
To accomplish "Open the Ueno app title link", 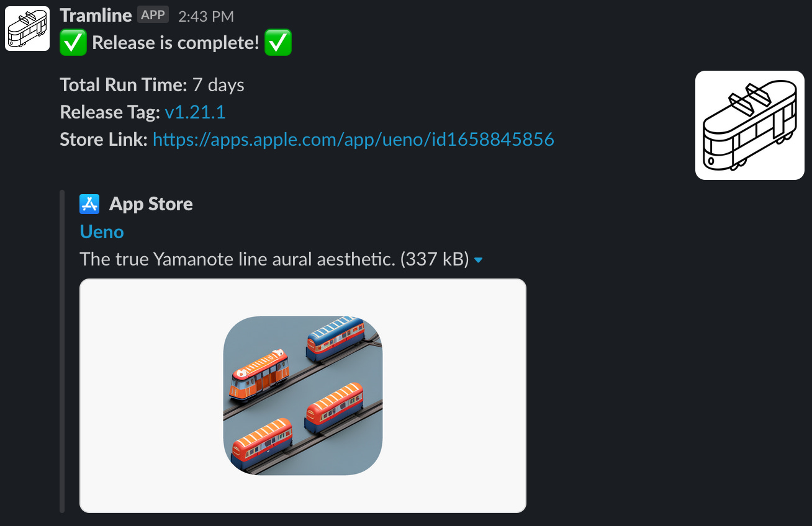I will (x=102, y=232).
